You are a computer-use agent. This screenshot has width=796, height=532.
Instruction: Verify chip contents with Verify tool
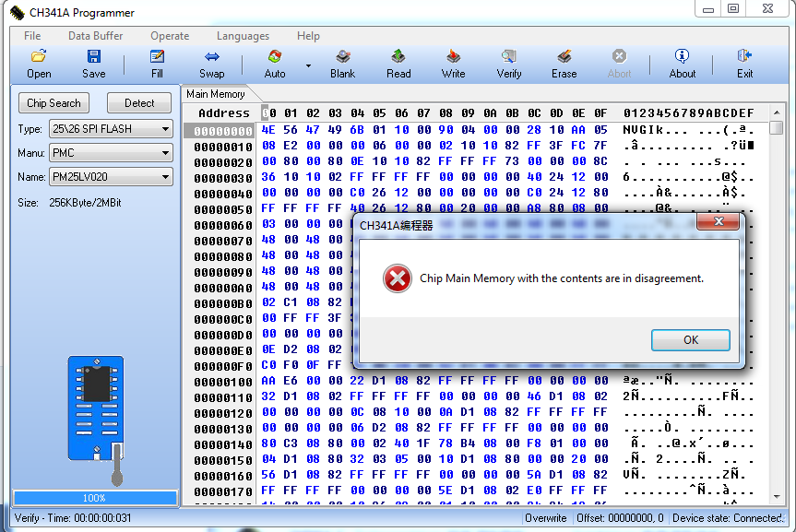click(508, 64)
